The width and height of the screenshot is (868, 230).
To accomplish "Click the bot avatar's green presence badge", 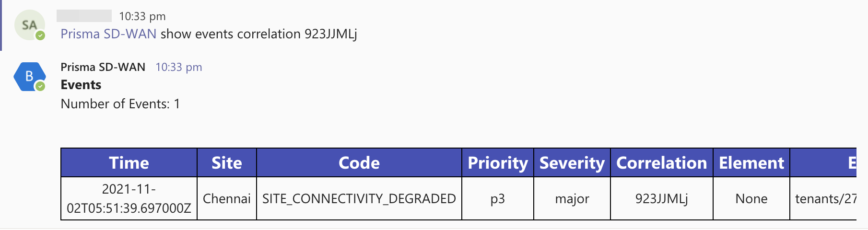I will (x=41, y=86).
